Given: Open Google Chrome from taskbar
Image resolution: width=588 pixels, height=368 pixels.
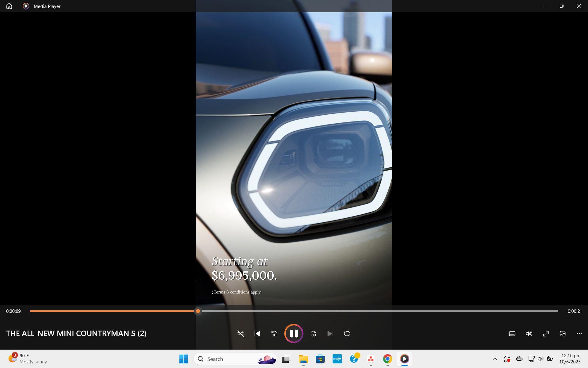Looking at the screenshot, I should [387, 359].
